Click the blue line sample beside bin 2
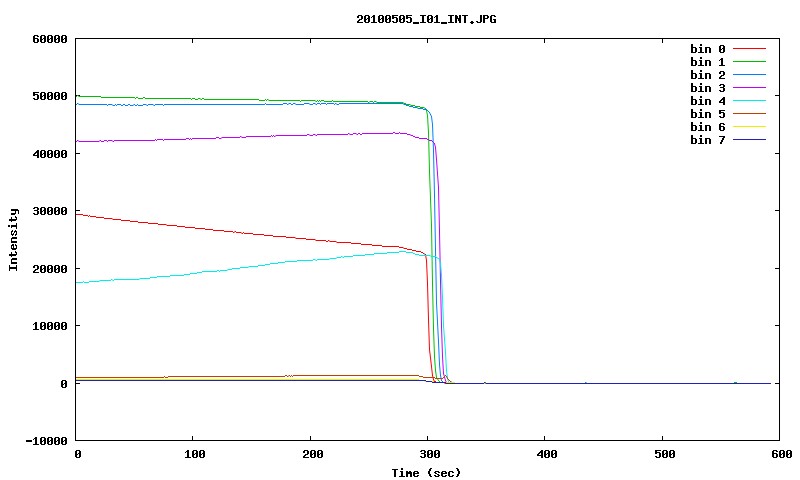800x480 pixels. [749, 75]
